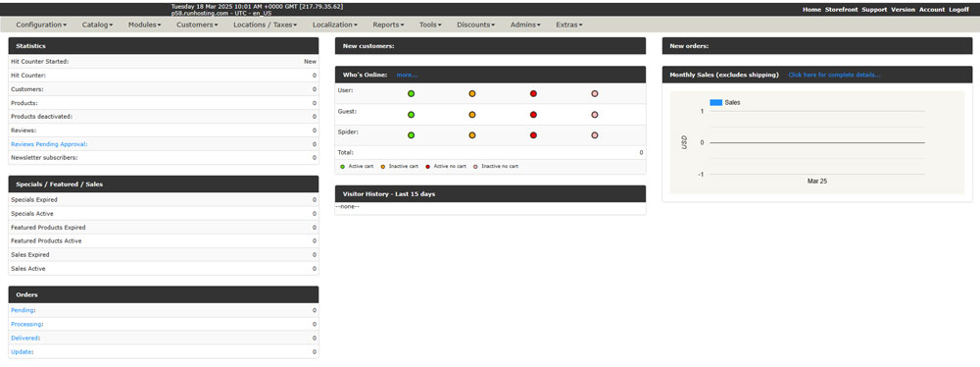This screenshot has width=980, height=367.
Task: Open the Admins menu
Action: (x=525, y=26)
